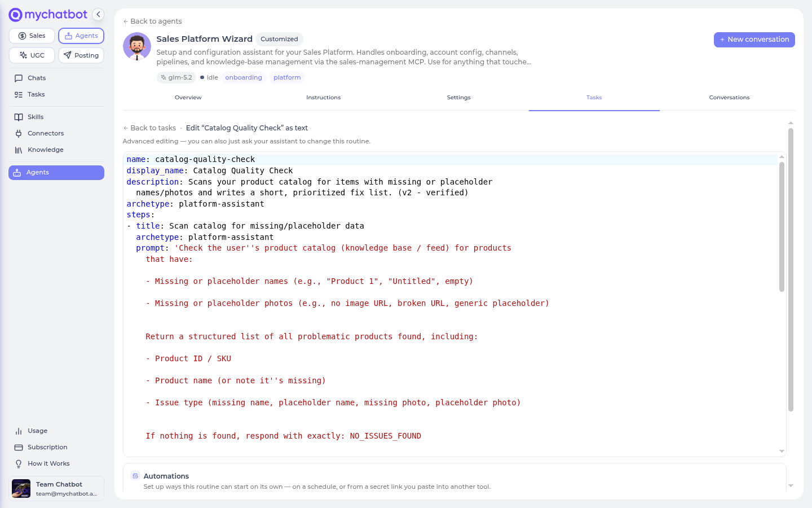Switch to the Overview tab
812x508 pixels.
(188, 98)
